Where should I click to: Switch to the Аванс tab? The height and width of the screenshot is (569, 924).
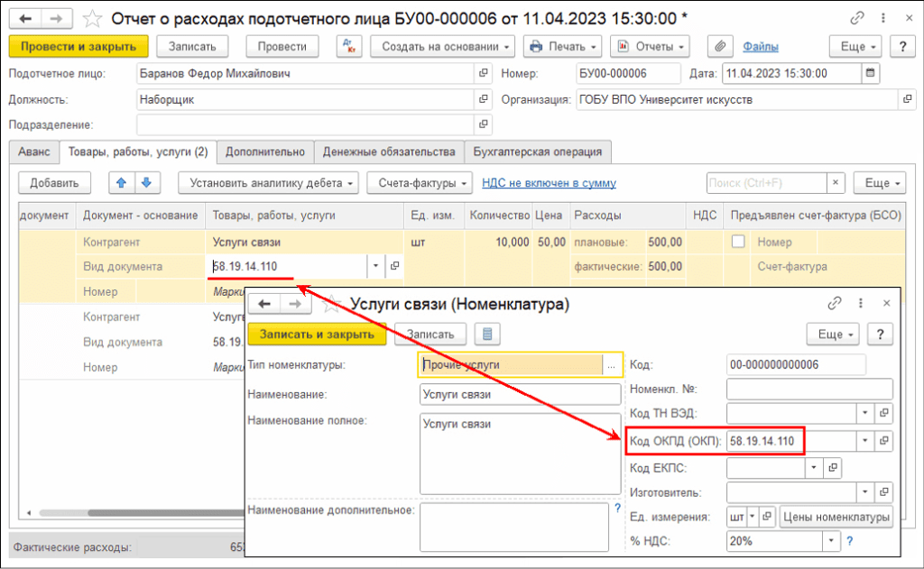click(33, 151)
